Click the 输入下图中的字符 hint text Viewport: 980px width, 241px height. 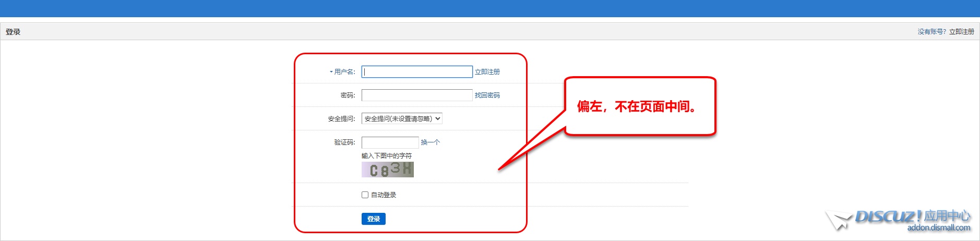pos(386,156)
